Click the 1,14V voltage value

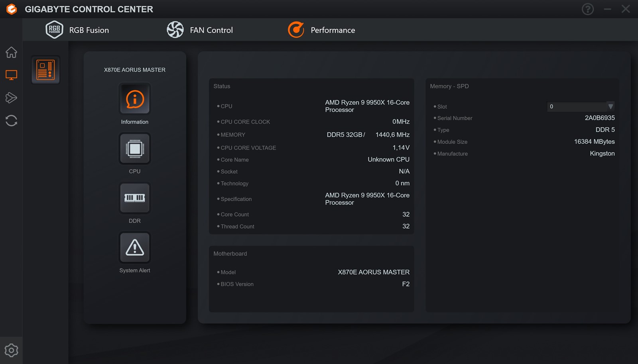(401, 148)
